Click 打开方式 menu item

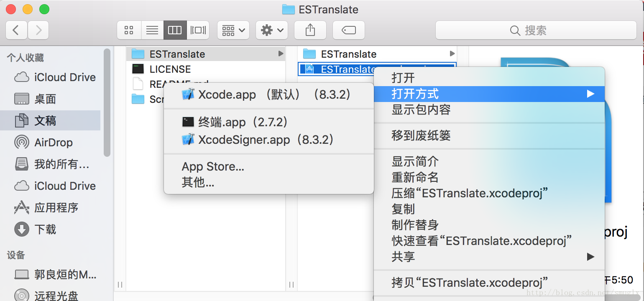click(489, 94)
